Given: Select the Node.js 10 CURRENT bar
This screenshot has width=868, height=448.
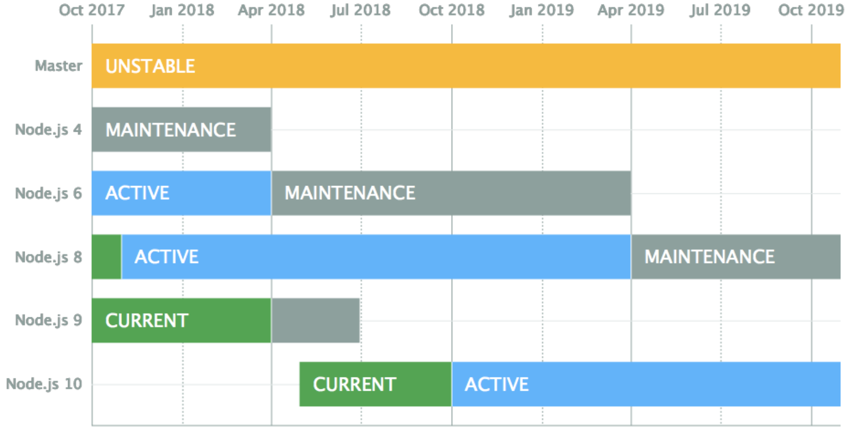Looking at the screenshot, I should (375, 384).
